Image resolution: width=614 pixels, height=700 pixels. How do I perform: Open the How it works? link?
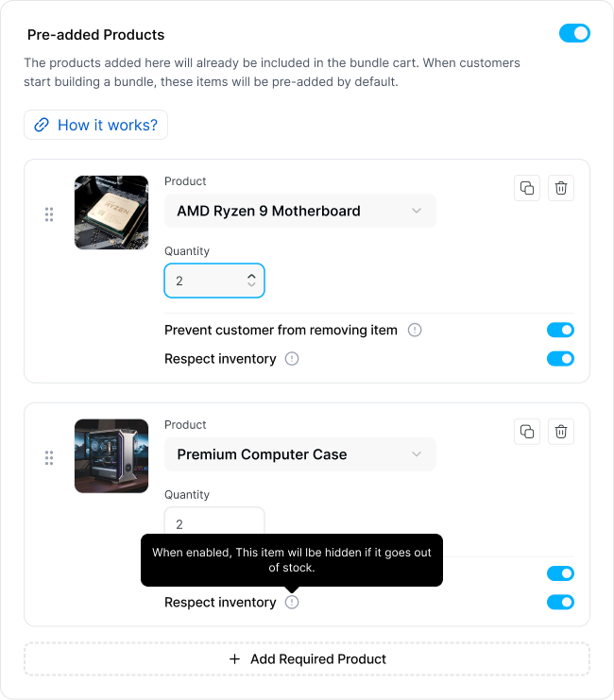pos(96,125)
